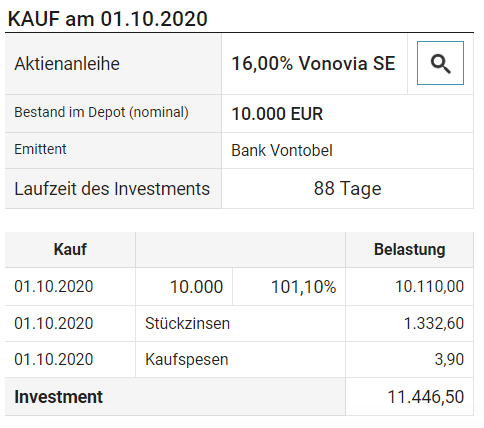Click the KAUF am 01.10.2020 heading

107,19
